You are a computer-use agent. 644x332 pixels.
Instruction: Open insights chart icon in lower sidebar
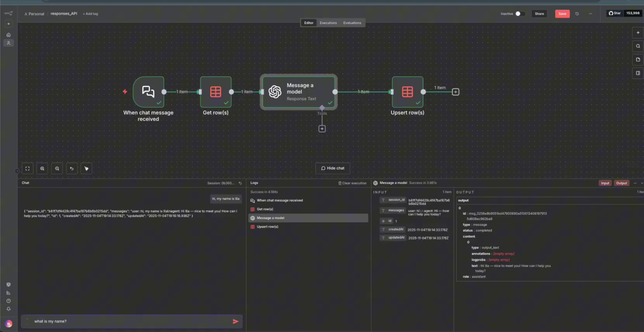tap(9, 293)
